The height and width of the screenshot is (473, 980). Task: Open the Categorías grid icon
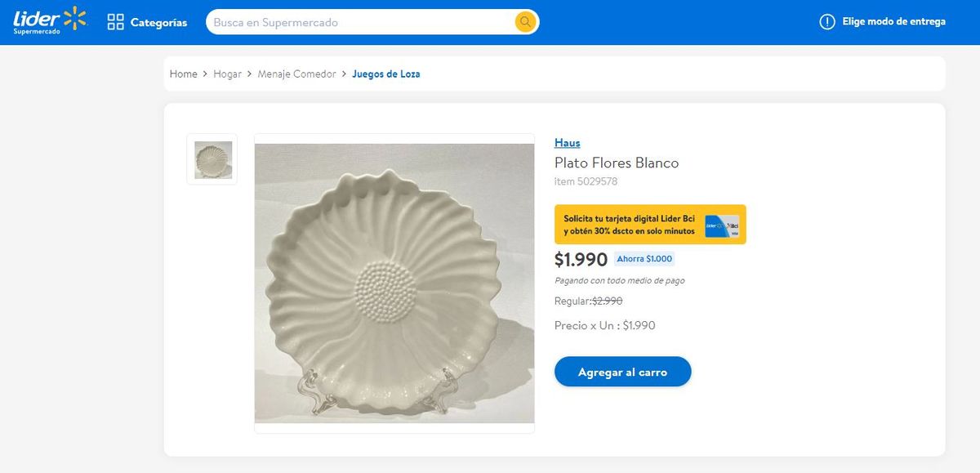pyautogui.click(x=116, y=22)
